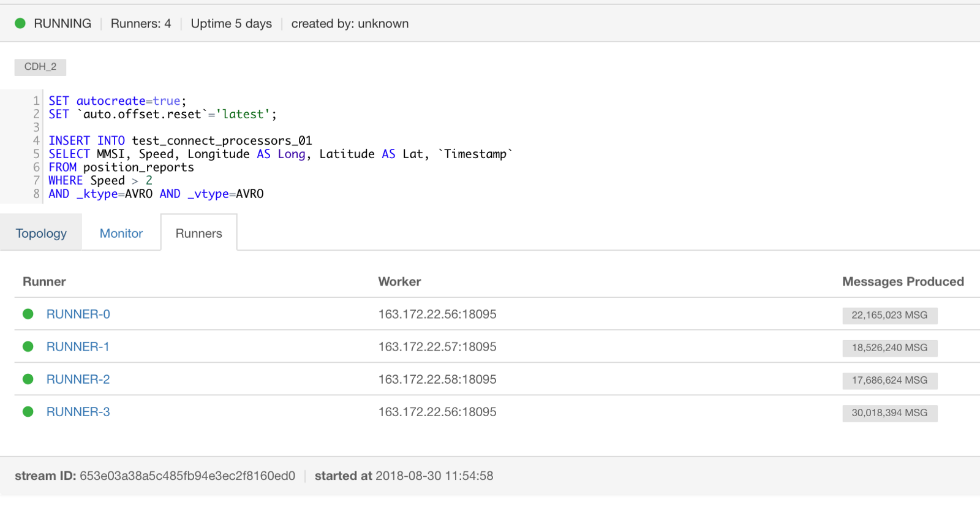Click the 18,526,240 MSG badge
The height and width of the screenshot is (521, 980).
coord(890,348)
